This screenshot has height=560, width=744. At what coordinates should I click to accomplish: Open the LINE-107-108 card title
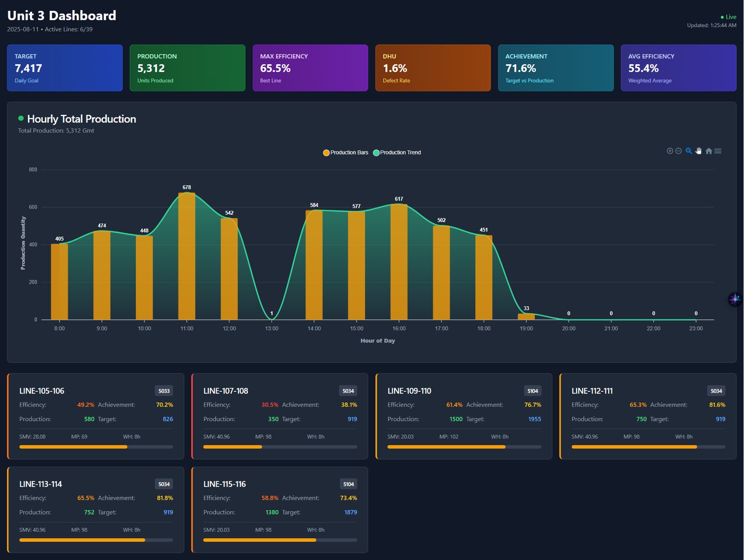tap(226, 391)
